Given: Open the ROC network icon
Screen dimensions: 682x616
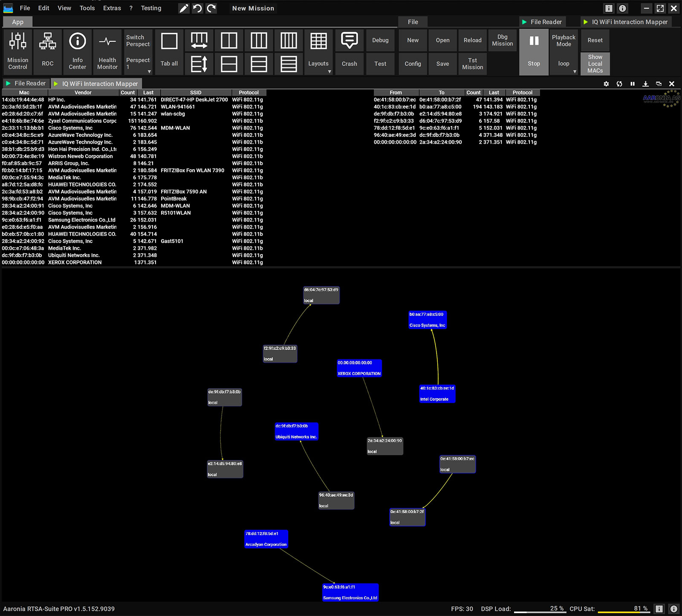Looking at the screenshot, I should 47,52.
